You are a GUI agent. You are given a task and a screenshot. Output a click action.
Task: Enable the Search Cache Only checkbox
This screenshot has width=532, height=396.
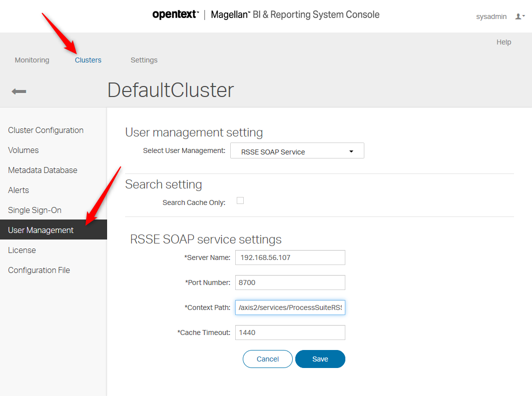240,200
